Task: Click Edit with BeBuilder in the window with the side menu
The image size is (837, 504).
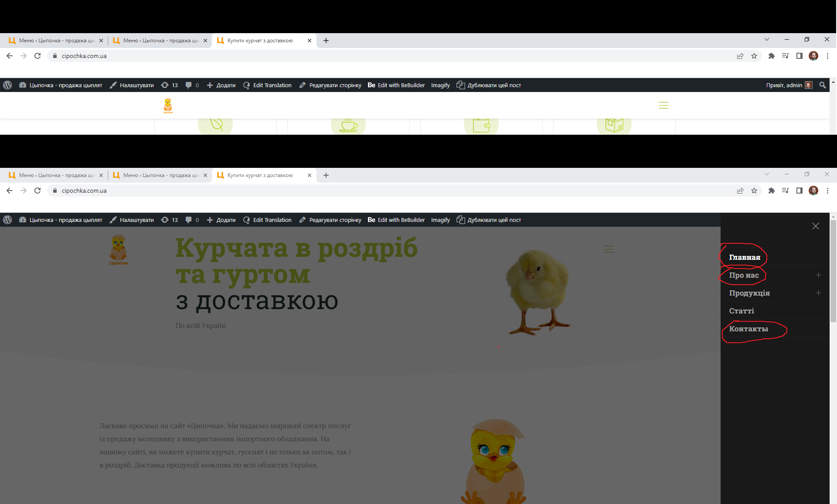Action: pyautogui.click(x=396, y=220)
